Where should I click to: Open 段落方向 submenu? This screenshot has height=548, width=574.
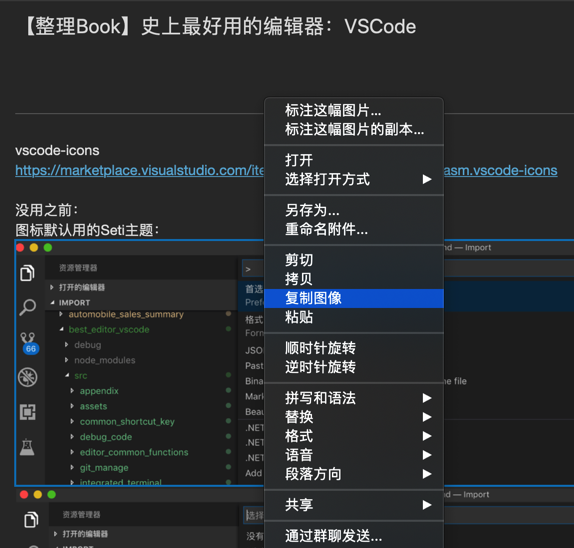pos(354,474)
